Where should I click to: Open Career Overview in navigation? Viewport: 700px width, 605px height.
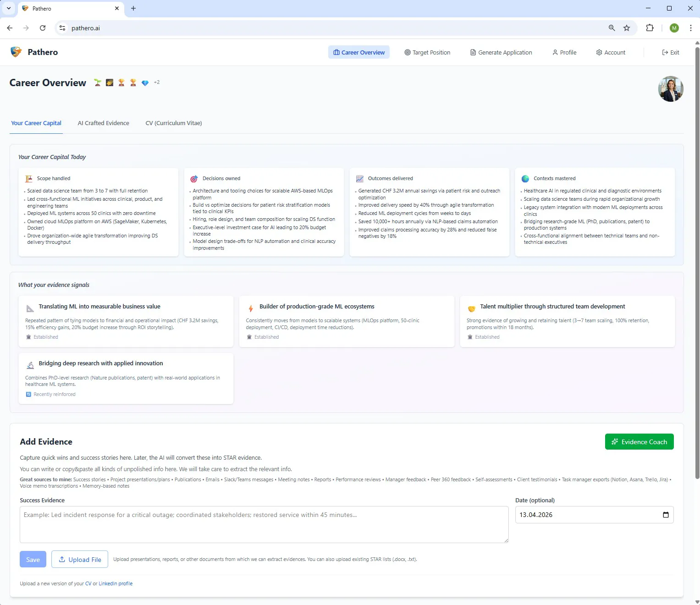coord(359,52)
